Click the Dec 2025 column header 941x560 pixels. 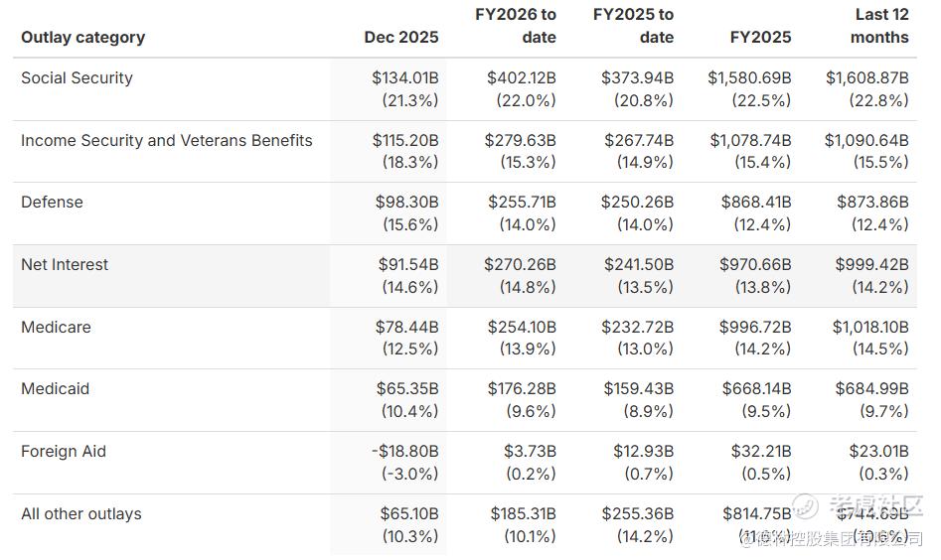point(400,37)
